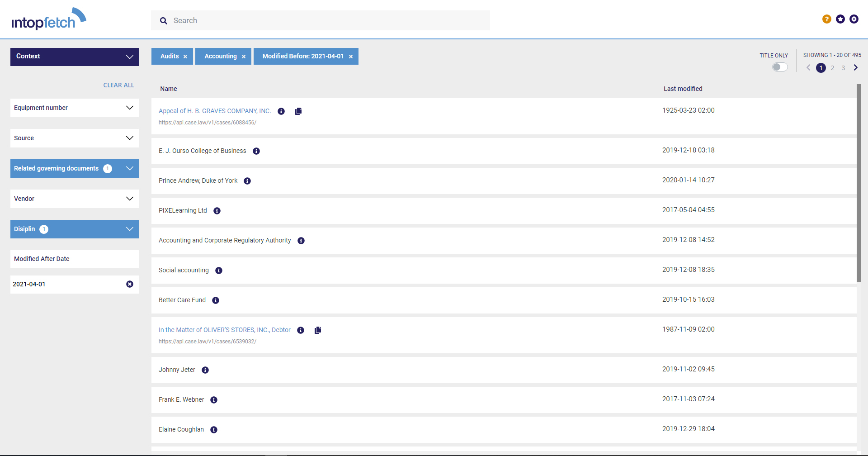This screenshot has height=456, width=868.
Task: Show info for Accounting and Corporate Regulatory Authority
Action: click(x=301, y=241)
